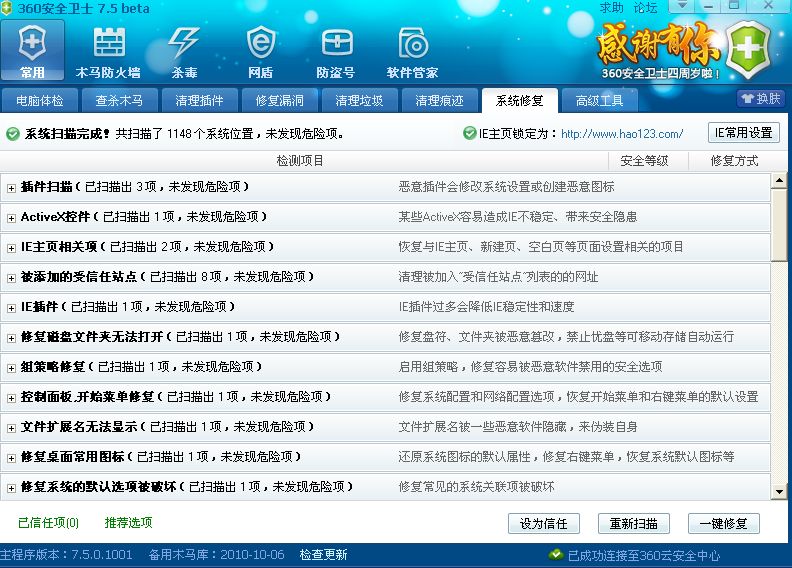Switch to the 高级工具 tab
The height and width of the screenshot is (568, 792).
point(600,100)
